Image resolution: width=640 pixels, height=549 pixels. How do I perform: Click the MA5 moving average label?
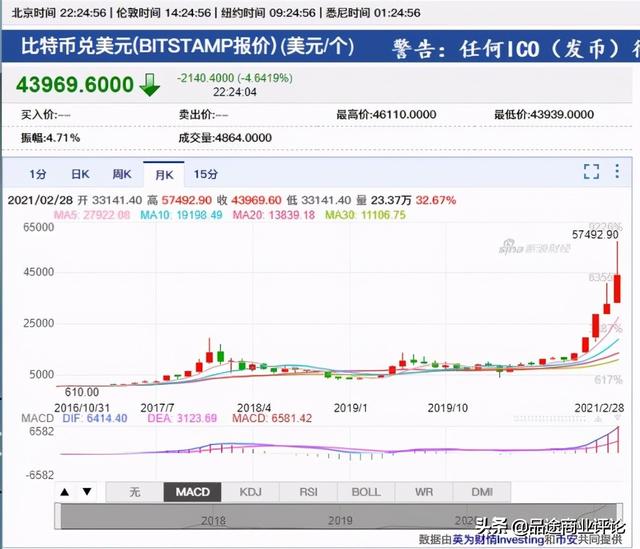pos(92,215)
